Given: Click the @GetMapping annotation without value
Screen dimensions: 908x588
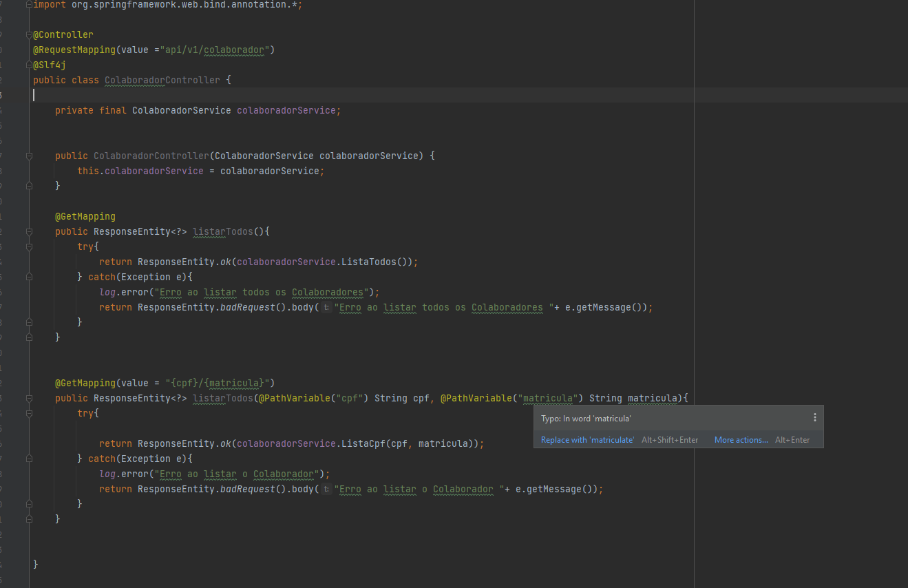Looking at the screenshot, I should click(85, 216).
